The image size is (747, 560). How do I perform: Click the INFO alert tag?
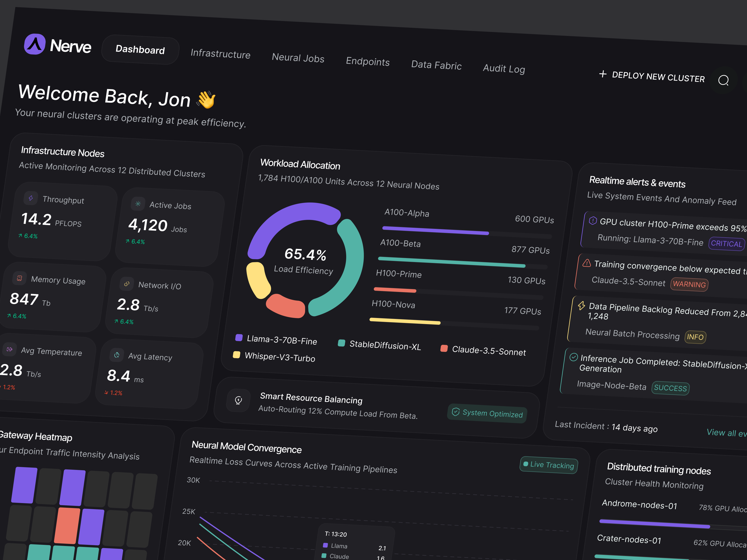[695, 337]
